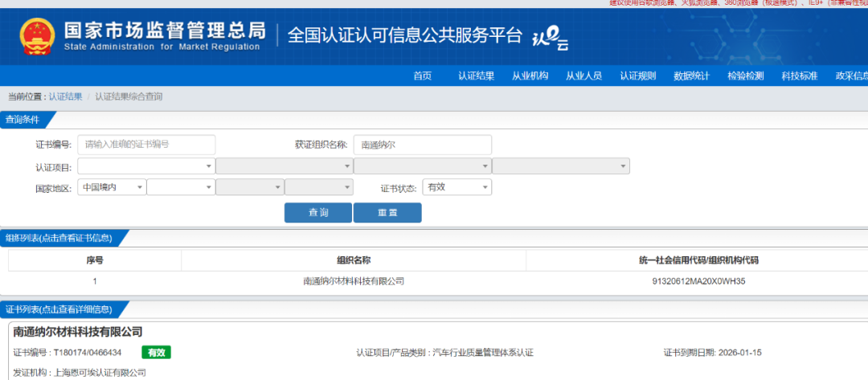Click the 获证组织名称 field containing 南通纳尔
Viewport: 868px width, 380px height.
[x=422, y=145]
